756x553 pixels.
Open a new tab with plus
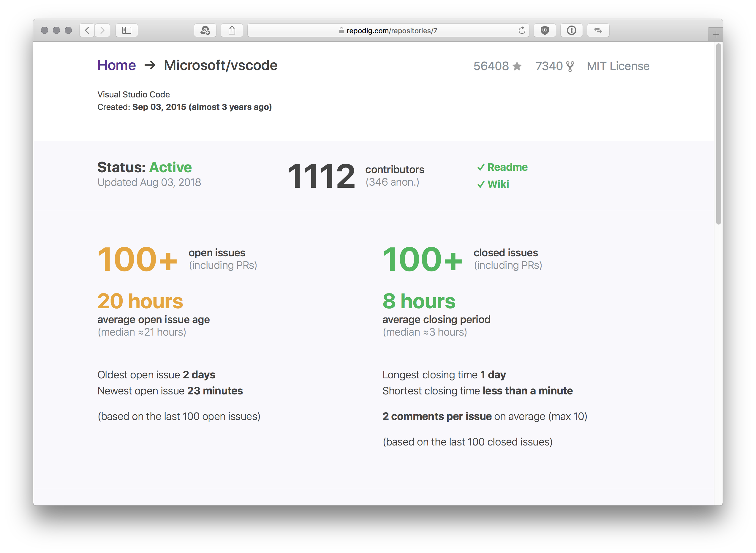[716, 35]
